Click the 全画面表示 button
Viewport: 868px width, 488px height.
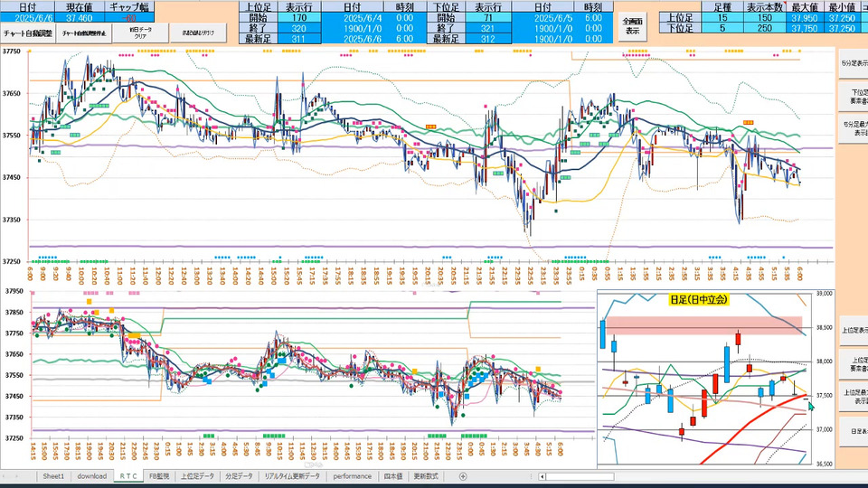point(634,26)
